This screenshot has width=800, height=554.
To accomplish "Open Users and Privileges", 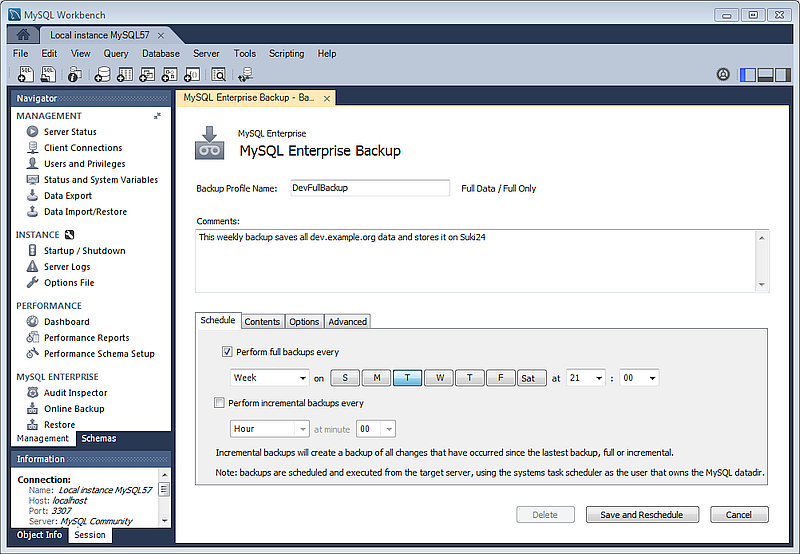I will click(84, 164).
